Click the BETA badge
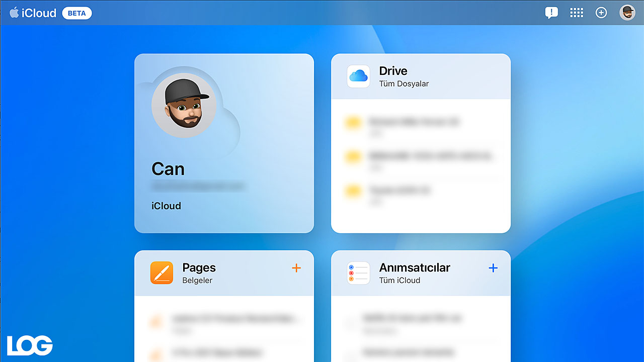Viewport: 644px width, 362px height. click(x=76, y=13)
